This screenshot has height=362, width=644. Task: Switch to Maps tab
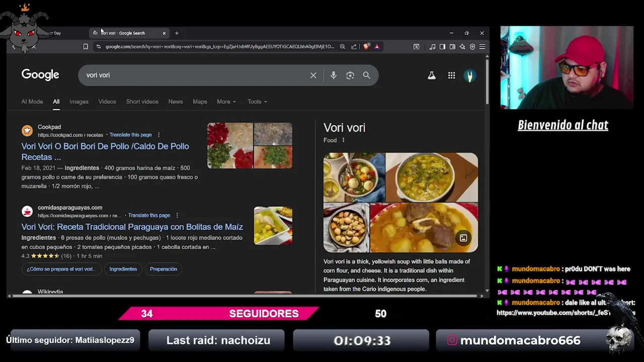point(200,102)
